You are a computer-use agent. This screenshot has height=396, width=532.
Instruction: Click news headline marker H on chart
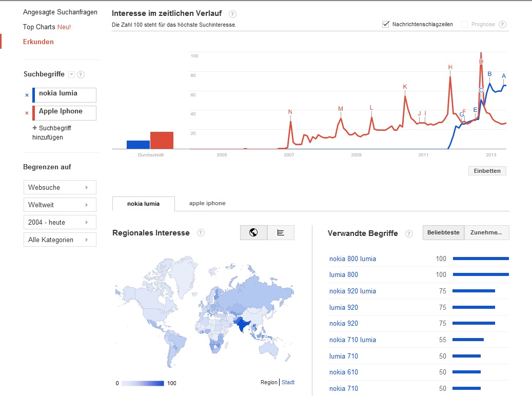[x=450, y=67]
